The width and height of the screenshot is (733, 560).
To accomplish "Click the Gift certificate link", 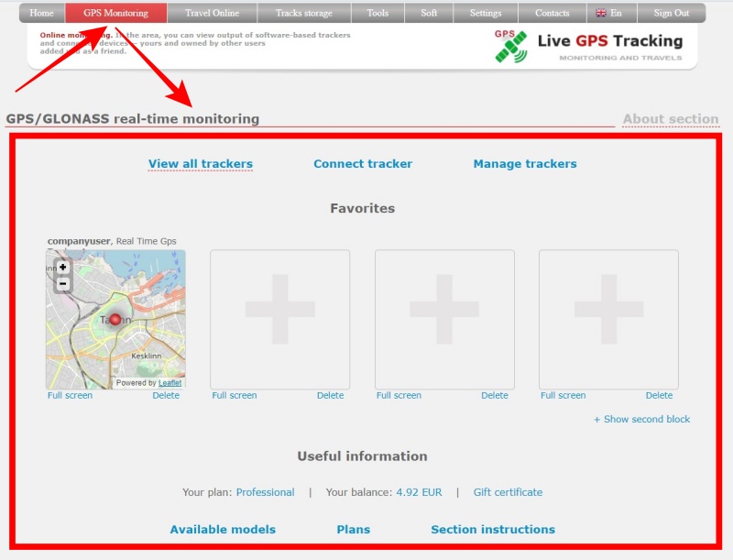I will (x=508, y=492).
